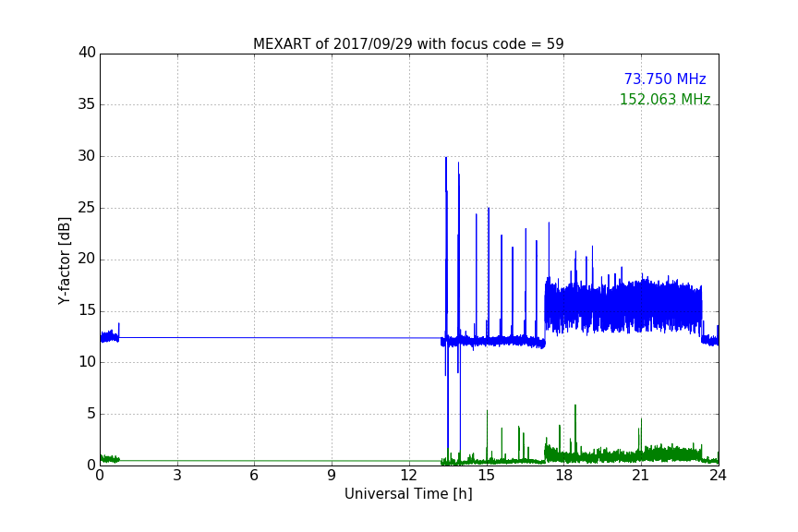
Task: Click the "Universal Time [h]" axis label
Action: coord(408,494)
